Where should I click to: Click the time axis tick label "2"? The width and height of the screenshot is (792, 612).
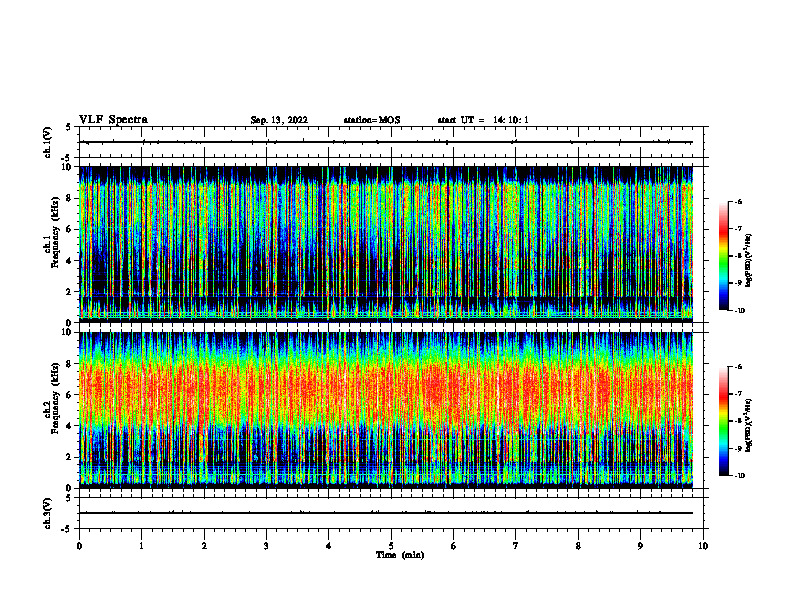[204, 546]
